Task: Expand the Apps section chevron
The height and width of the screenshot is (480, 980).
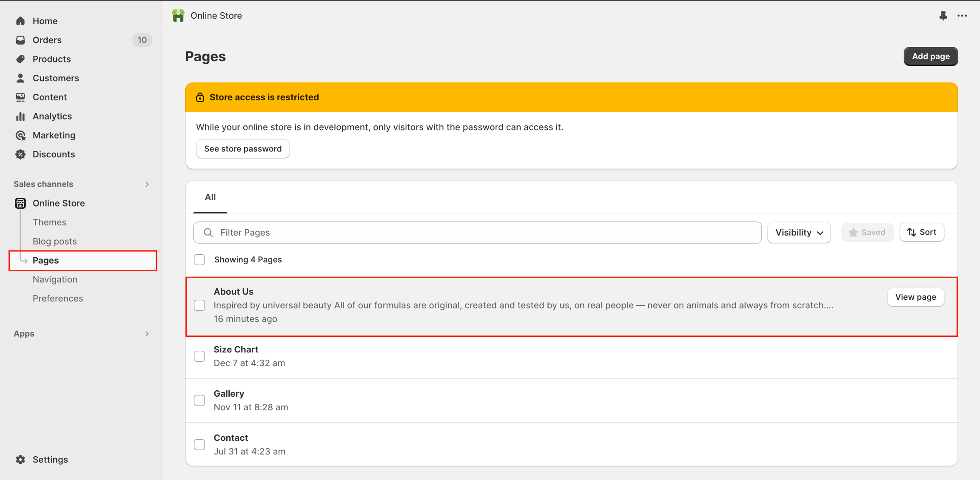Action: coord(147,334)
